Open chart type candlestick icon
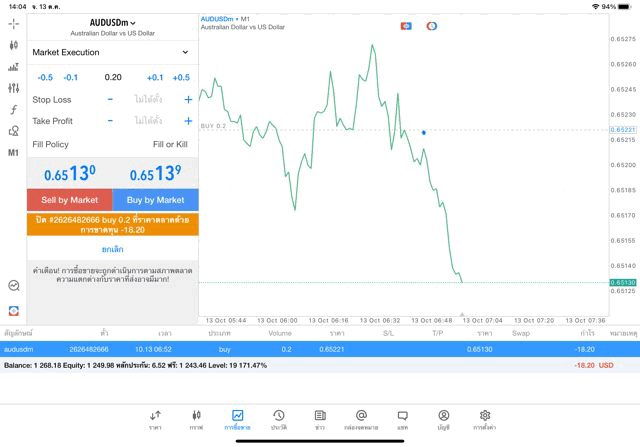This screenshot has width=640, height=447. [x=13, y=45]
